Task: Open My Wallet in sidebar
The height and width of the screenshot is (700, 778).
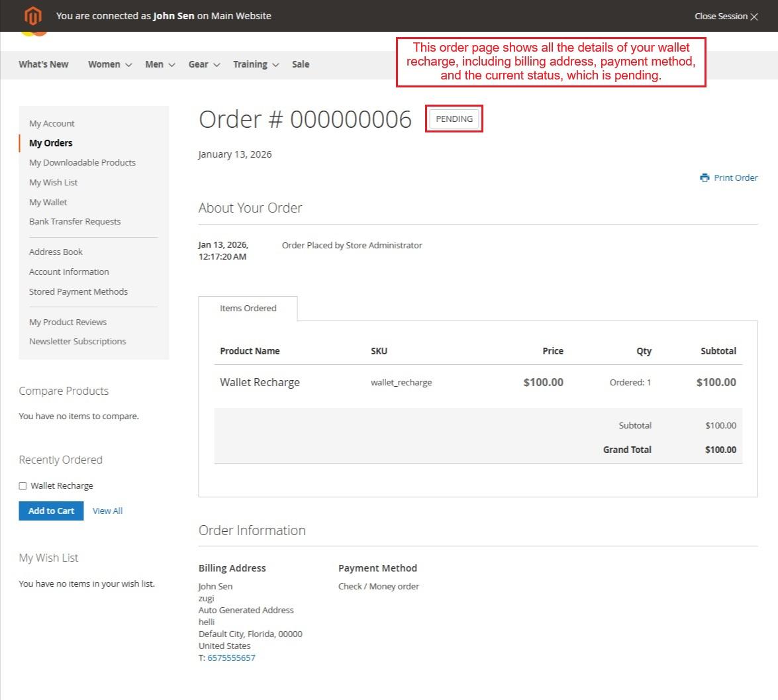Action: coord(48,202)
